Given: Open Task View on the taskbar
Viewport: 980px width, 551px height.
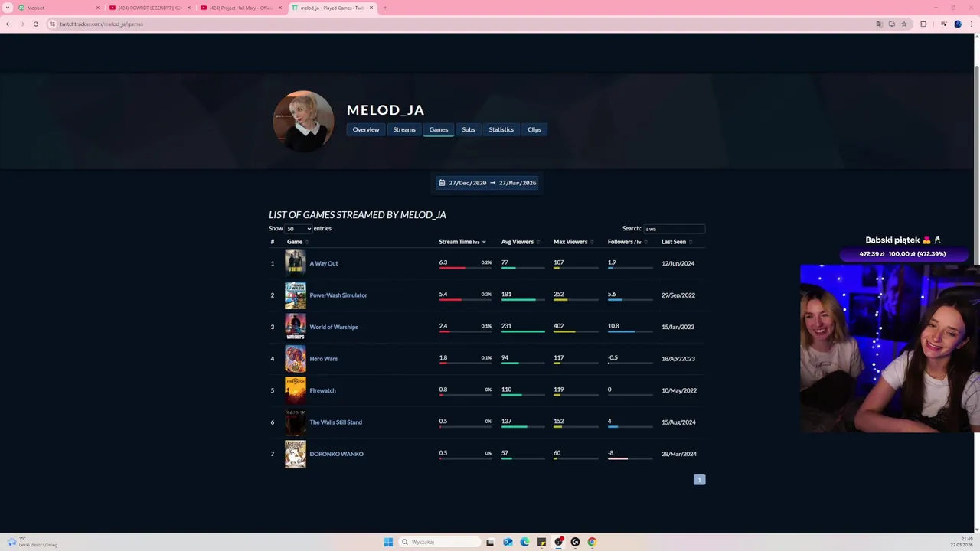Looking at the screenshot, I should click(x=490, y=542).
